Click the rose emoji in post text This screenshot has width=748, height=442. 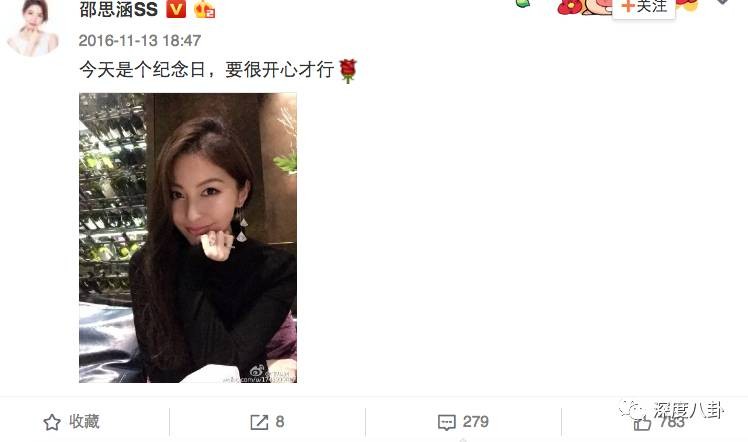[x=348, y=71]
